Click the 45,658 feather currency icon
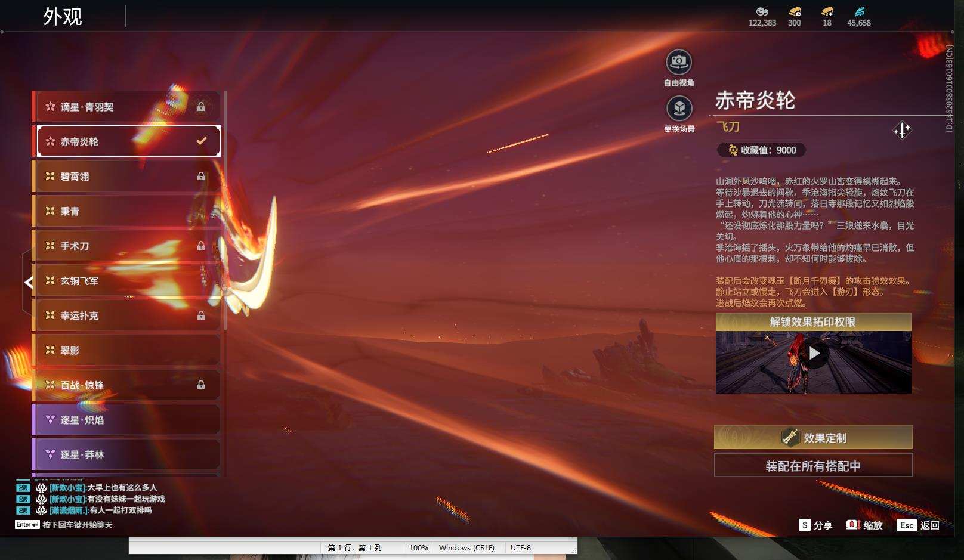The height and width of the screenshot is (560, 964). [859, 11]
